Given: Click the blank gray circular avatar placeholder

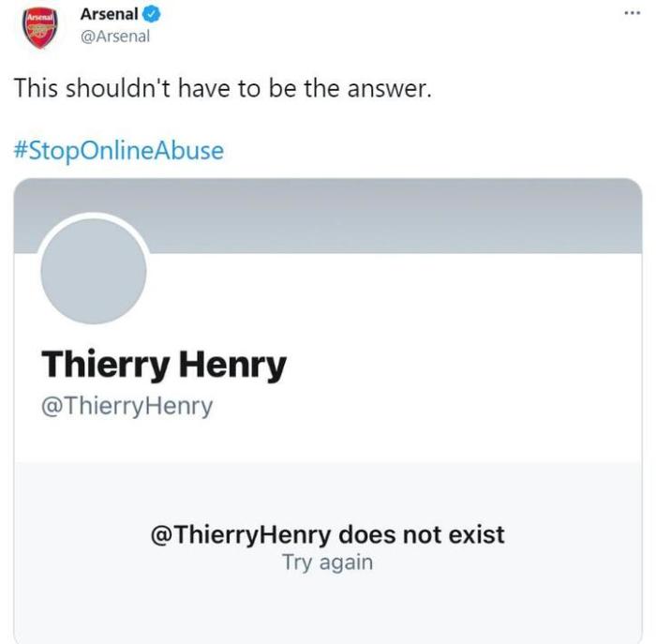Looking at the screenshot, I should click(94, 270).
